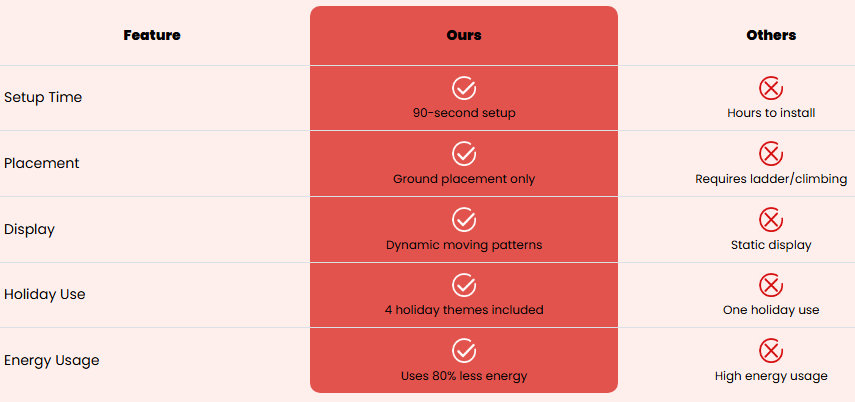Viewport: 855px width, 402px height.
Task: Click the 90-second setup text
Action: [464, 113]
